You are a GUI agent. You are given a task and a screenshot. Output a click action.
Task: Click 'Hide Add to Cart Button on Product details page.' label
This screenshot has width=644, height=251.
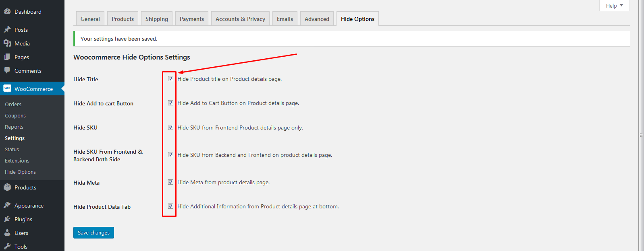tap(238, 103)
